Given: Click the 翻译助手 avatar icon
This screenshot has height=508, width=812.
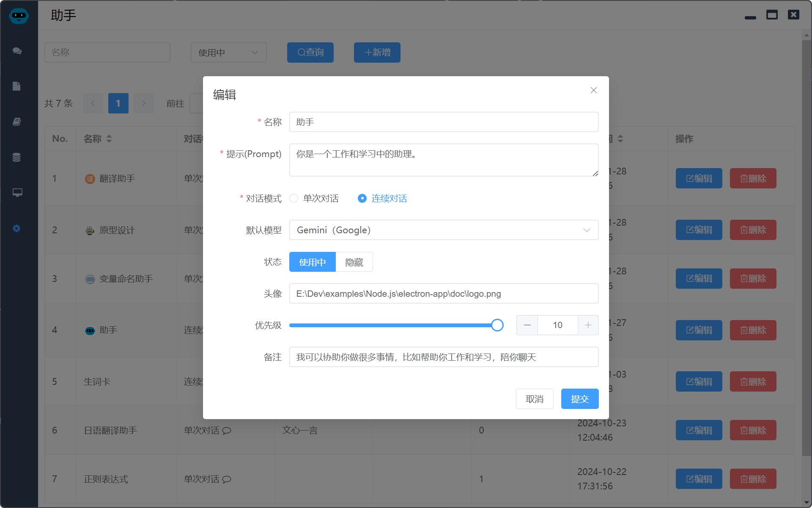Looking at the screenshot, I should point(90,179).
